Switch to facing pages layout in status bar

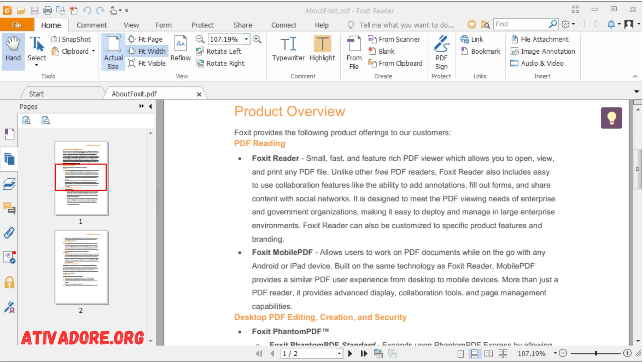pyautogui.click(x=489, y=354)
